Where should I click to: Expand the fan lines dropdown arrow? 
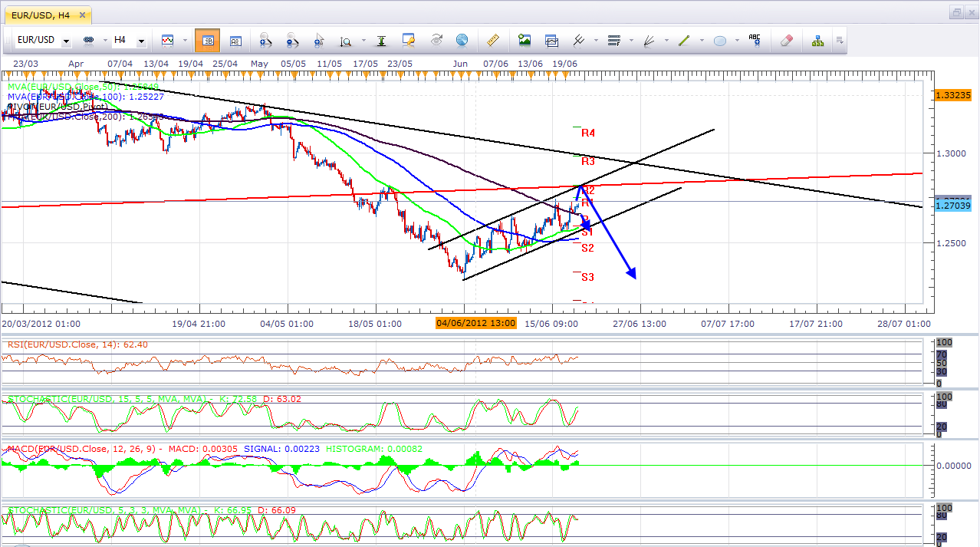click(x=666, y=40)
